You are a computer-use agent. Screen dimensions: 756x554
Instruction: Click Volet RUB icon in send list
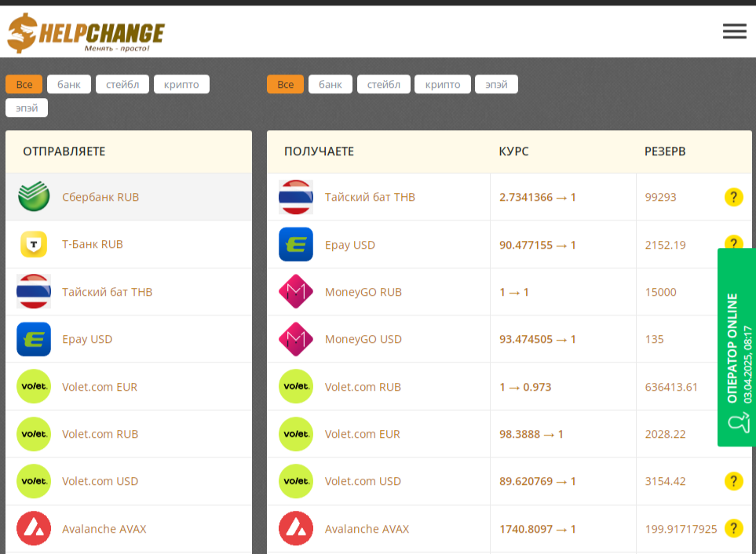tap(34, 434)
